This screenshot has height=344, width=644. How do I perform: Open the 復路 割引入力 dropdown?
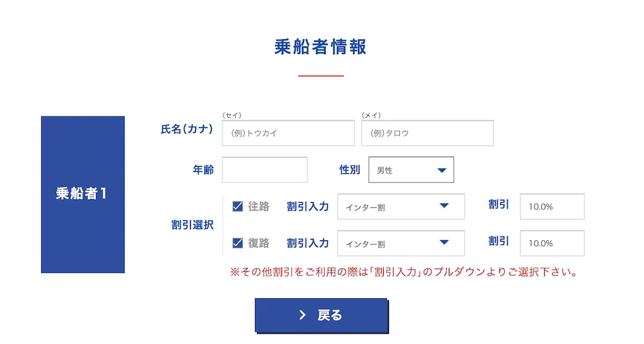(x=400, y=244)
